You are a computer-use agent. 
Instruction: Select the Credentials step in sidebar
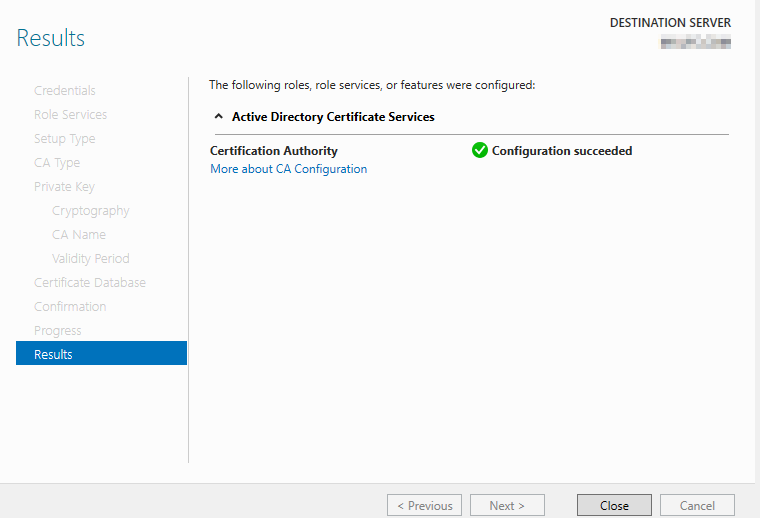(65, 91)
